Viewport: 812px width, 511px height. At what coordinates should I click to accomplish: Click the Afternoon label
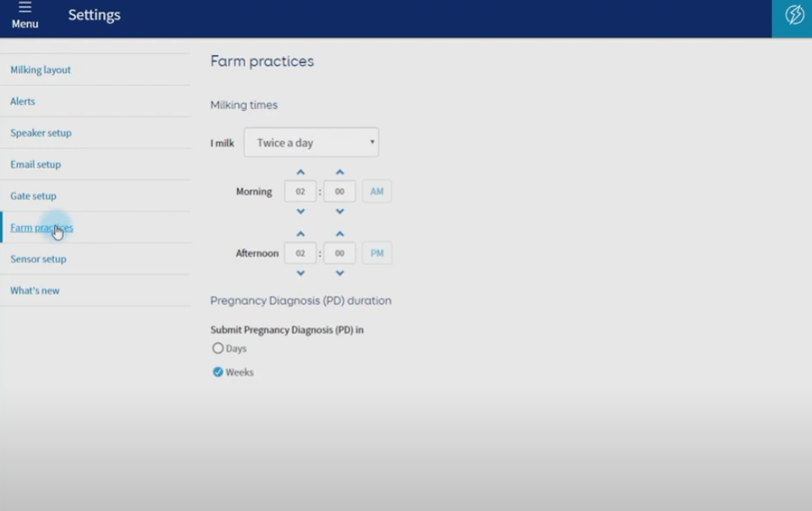click(x=257, y=253)
